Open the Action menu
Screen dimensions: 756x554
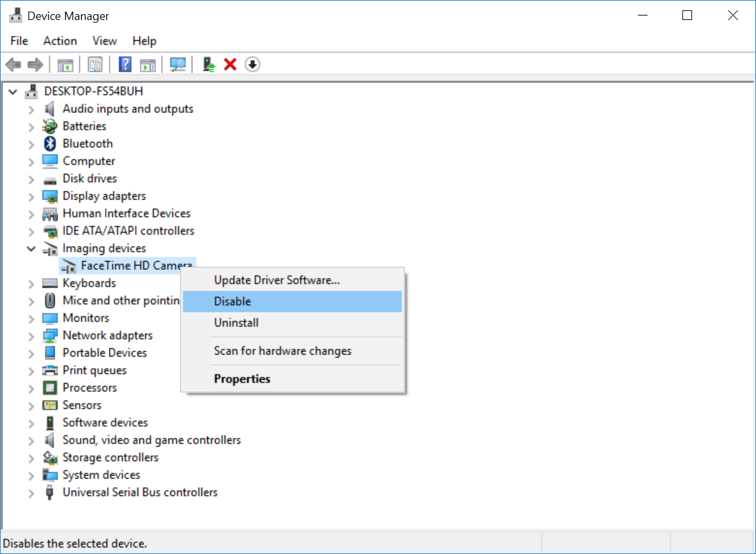(x=60, y=41)
